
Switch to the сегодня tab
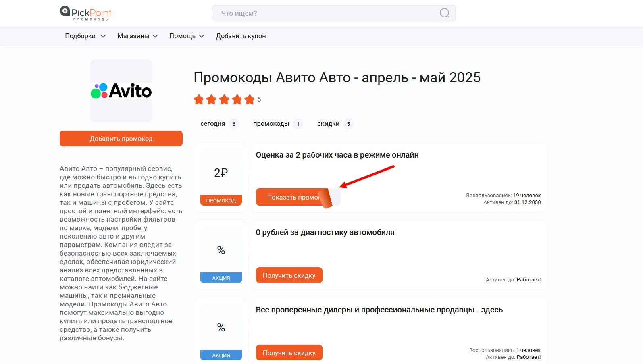pyautogui.click(x=219, y=124)
